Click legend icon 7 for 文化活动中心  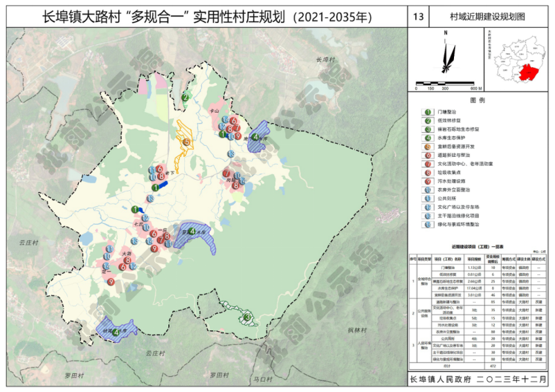click(x=429, y=163)
